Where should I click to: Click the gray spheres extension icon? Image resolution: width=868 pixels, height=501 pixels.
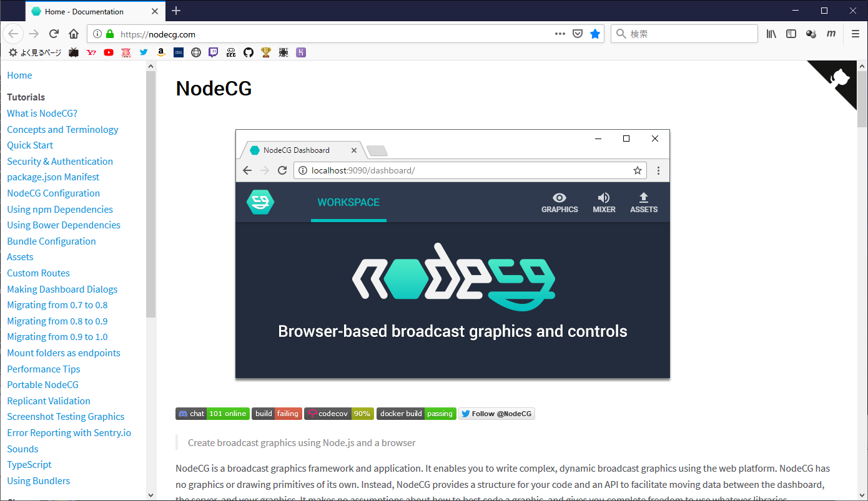(x=811, y=34)
